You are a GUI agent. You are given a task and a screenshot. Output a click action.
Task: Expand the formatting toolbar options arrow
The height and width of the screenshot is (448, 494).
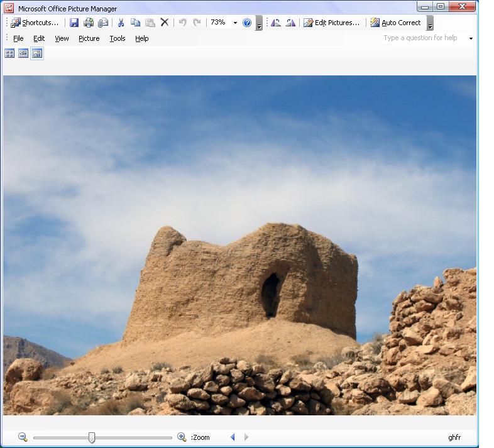(430, 23)
